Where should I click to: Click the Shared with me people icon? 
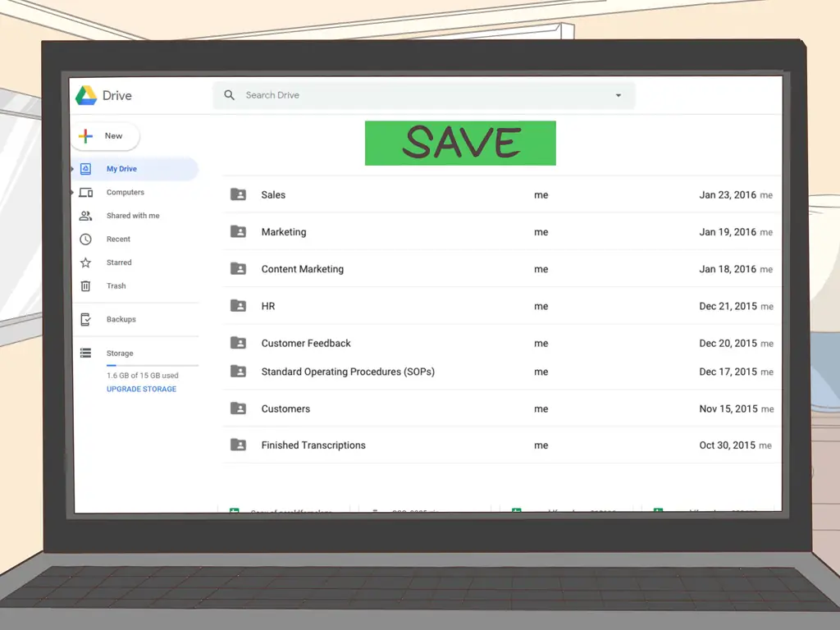click(85, 216)
